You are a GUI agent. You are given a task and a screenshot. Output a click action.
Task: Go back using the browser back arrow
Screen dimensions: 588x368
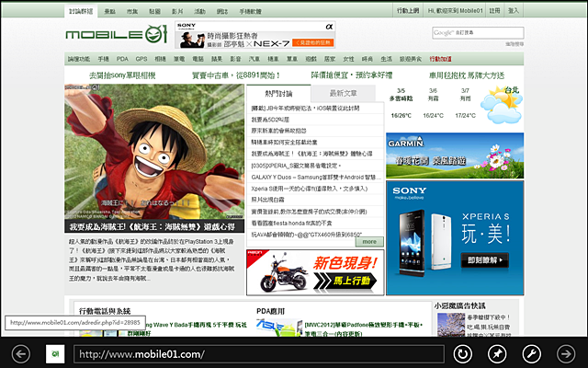pyautogui.click(x=20, y=353)
